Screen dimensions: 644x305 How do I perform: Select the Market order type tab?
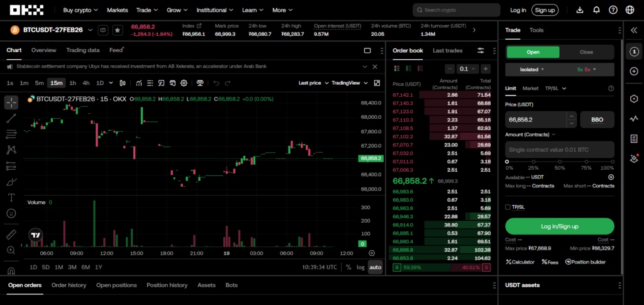530,88
